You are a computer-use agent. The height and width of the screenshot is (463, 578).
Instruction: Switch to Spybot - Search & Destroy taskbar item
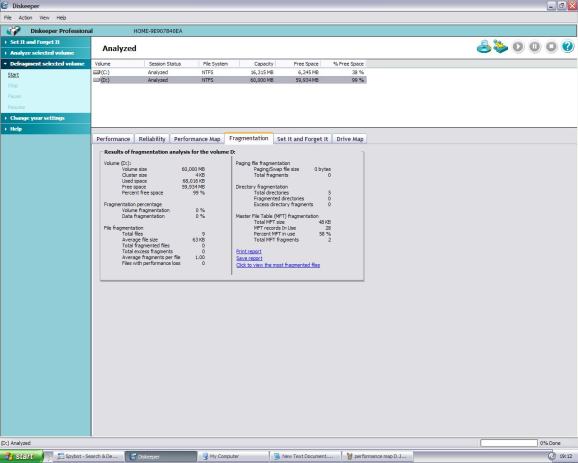(88, 456)
